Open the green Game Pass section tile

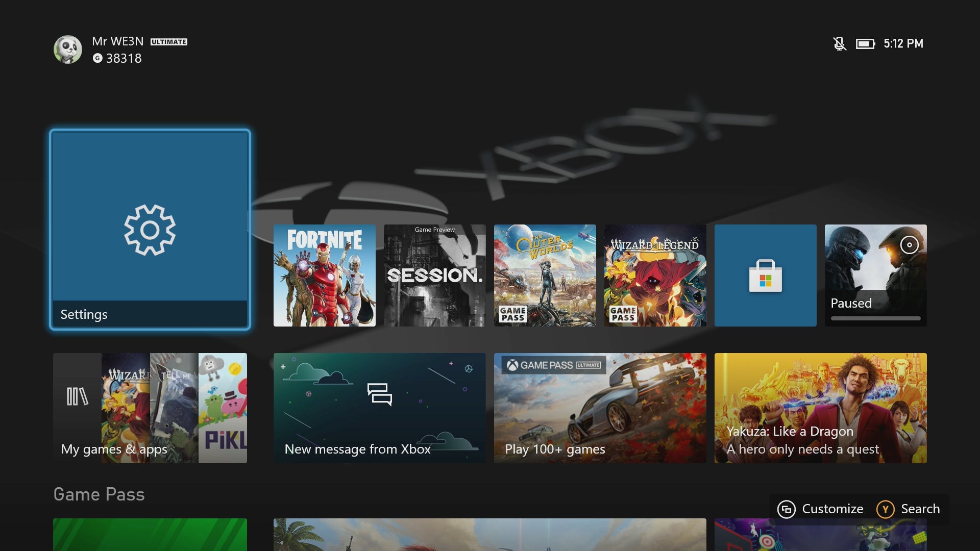pos(150,534)
